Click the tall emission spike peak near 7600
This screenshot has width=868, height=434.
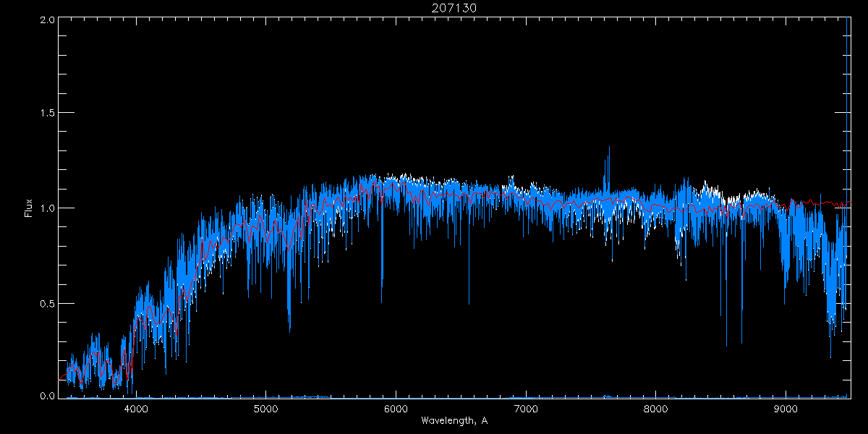pyautogui.click(x=609, y=148)
